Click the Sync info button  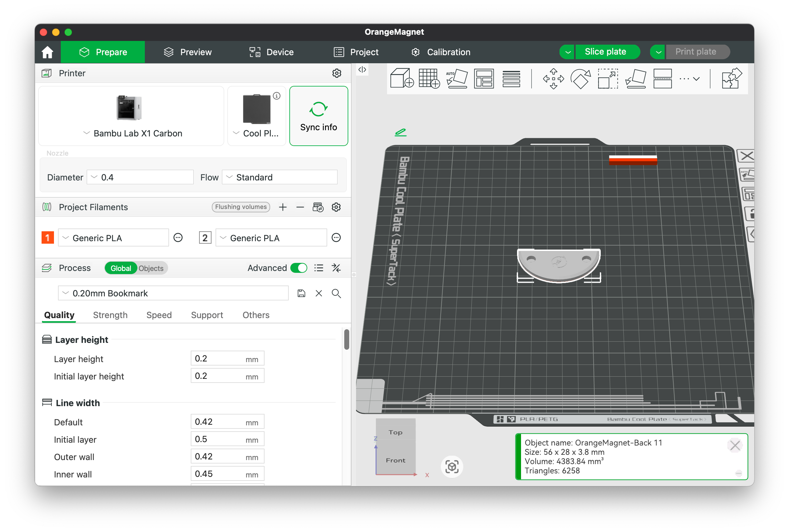click(x=318, y=116)
